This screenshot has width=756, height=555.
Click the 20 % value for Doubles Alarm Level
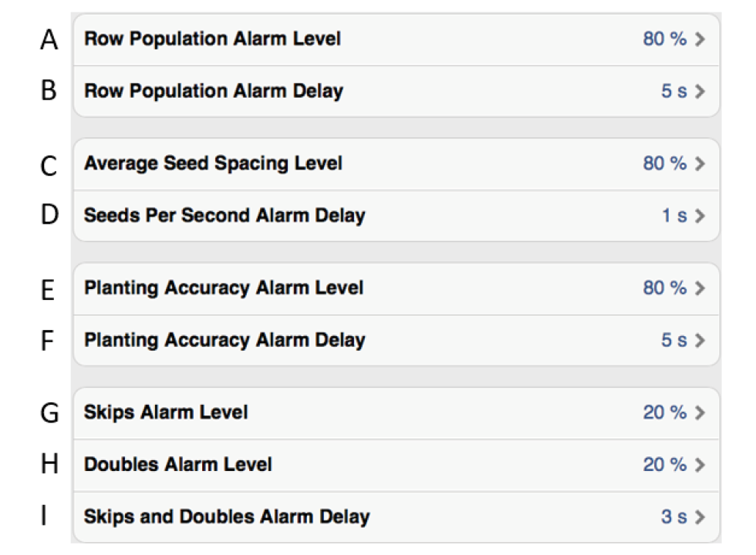pos(664,465)
